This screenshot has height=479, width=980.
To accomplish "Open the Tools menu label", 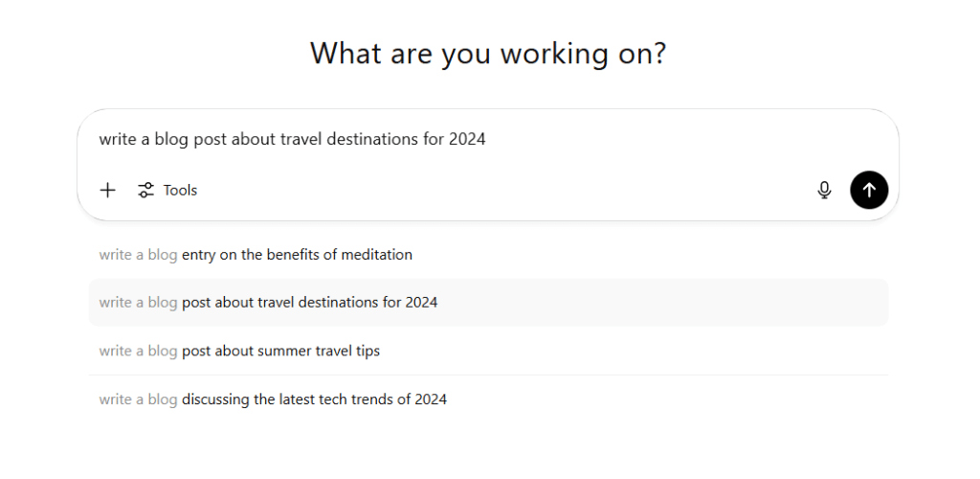I will tap(180, 190).
